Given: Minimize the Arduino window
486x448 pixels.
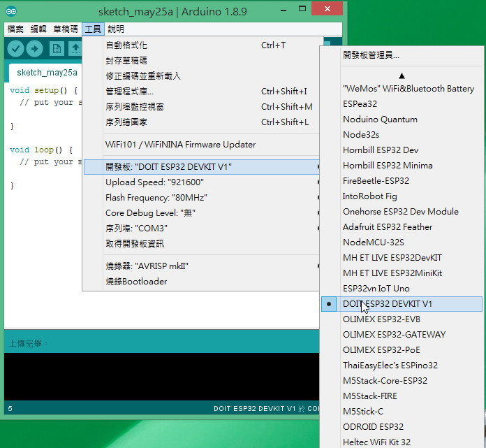Looking at the screenshot, I should click(283, 10).
